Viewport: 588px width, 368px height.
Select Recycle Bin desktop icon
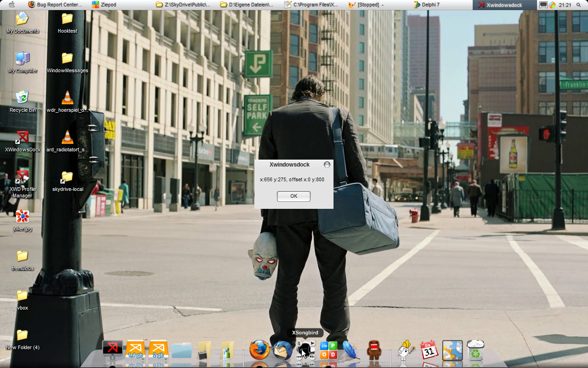[x=23, y=102]
